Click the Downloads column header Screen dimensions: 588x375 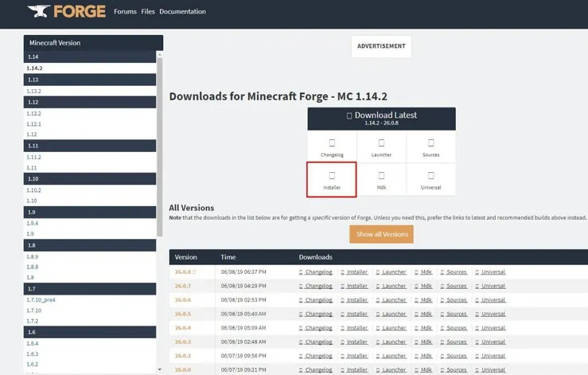click(315, 257)
